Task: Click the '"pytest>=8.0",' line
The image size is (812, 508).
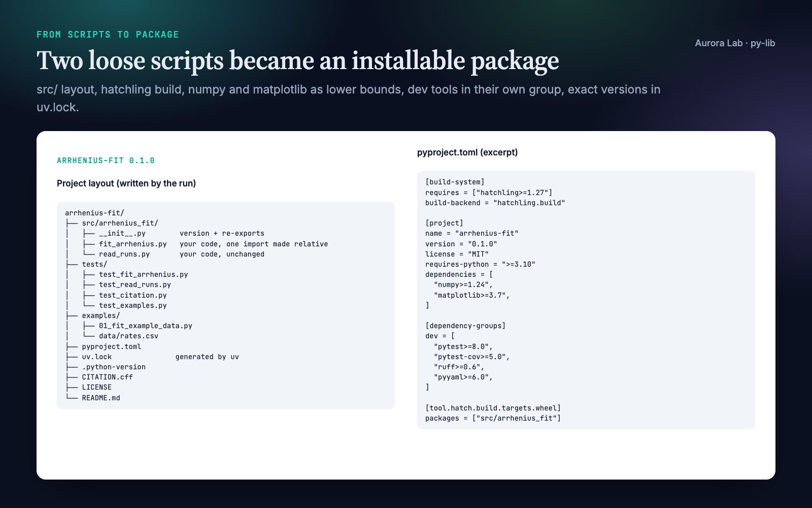Action: click(x=463, y=346)
